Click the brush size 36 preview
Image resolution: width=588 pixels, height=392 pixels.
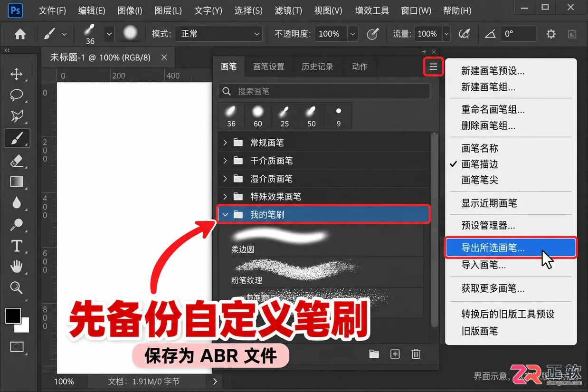(x=90, y=34)
